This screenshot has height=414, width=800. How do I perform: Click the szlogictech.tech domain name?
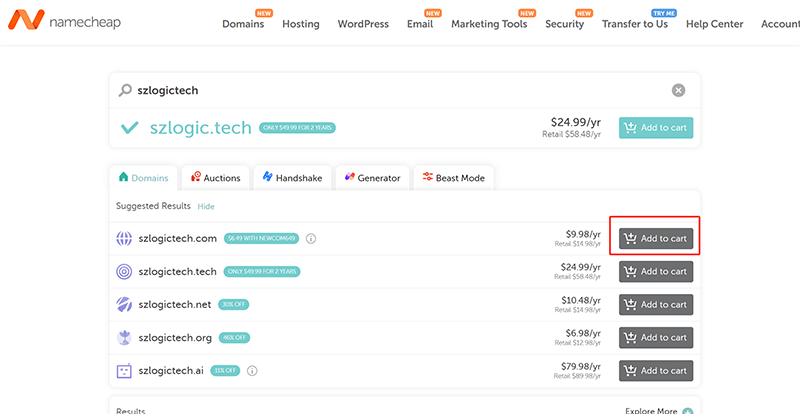(178, 272)
